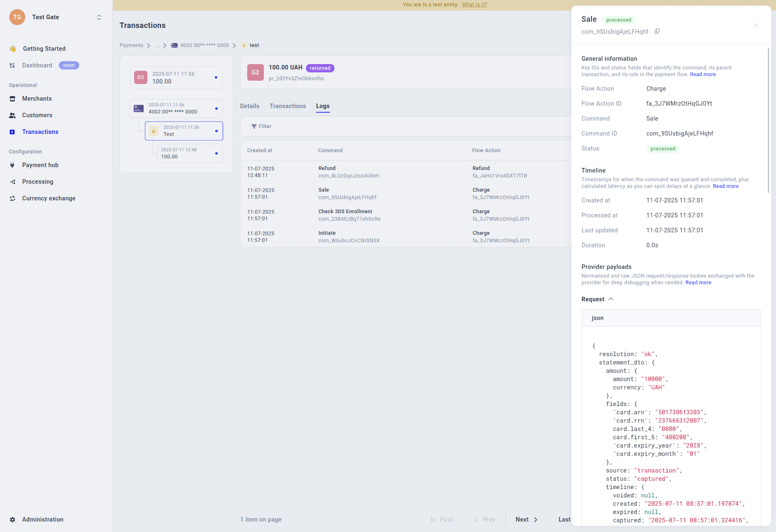The width and height of the screenshot is (776, 532).
Task: Expand the Test Gate entity switcher
Action: [x=99, y=17]
